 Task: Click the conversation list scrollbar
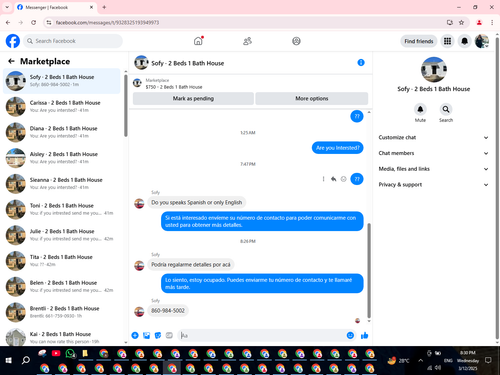(x=126, y=105)
